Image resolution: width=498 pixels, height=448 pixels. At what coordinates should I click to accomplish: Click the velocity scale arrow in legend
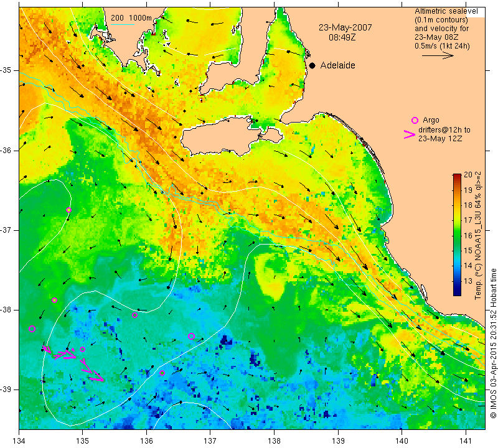[438, 55]
